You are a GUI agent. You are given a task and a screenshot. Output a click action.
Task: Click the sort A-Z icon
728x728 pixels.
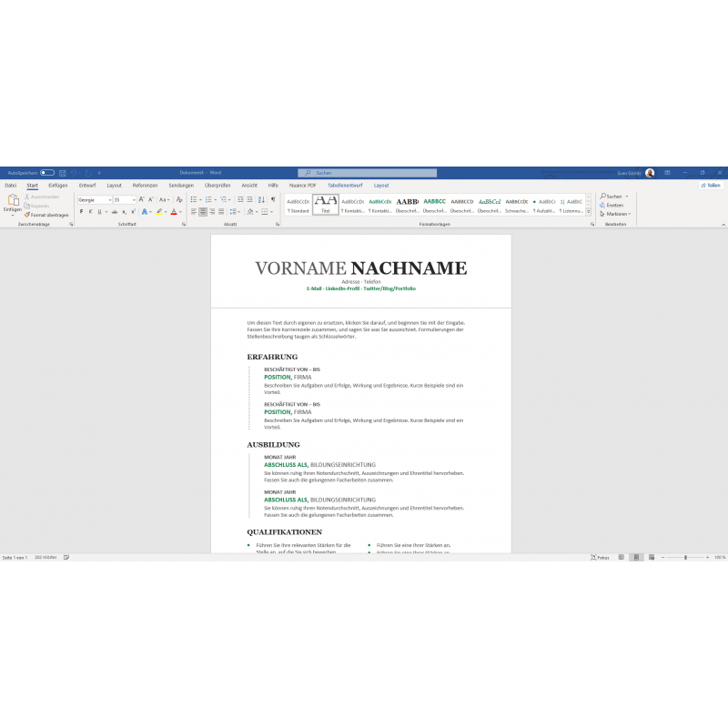[261, 199]
